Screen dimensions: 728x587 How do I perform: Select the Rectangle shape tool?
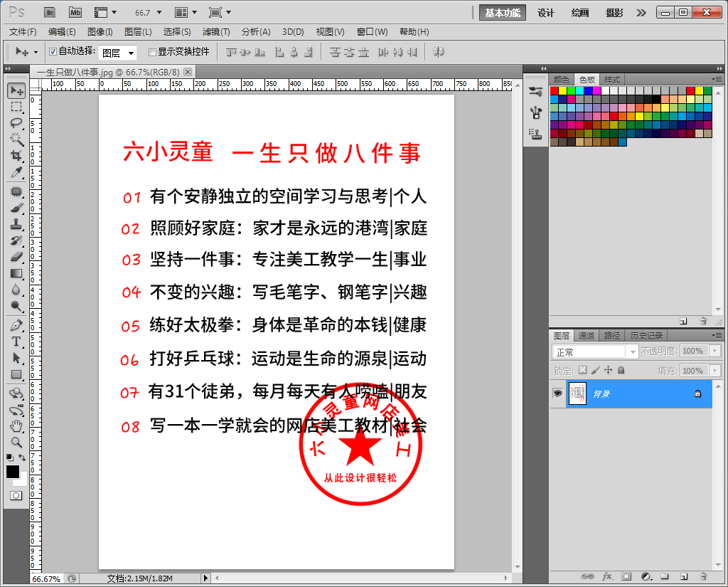(16, 374)
